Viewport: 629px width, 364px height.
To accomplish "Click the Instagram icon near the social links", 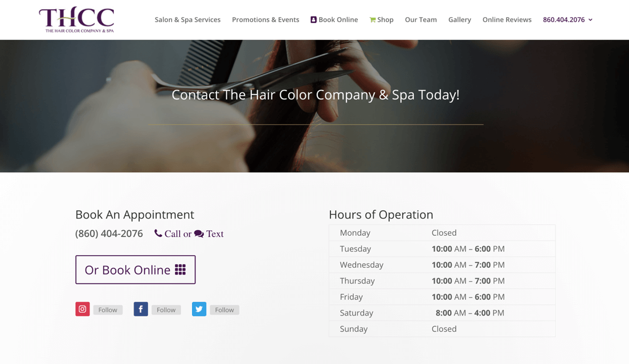I will [x=83, y=309].
